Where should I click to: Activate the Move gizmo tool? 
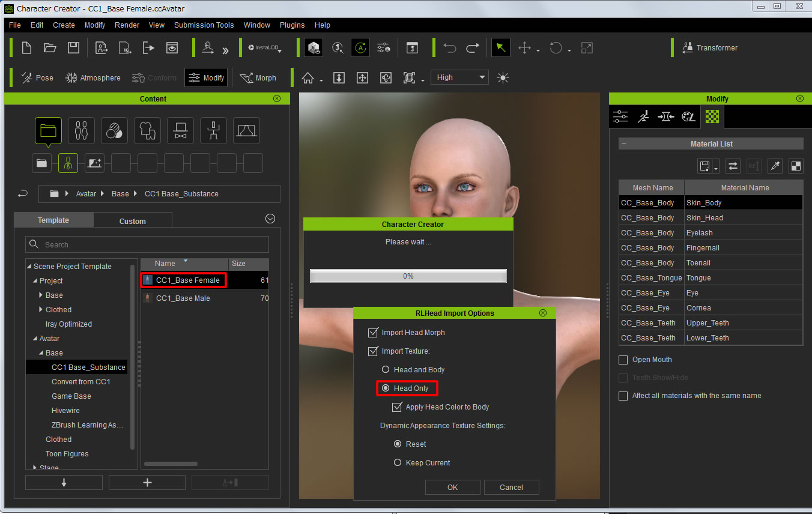(524, 48)
